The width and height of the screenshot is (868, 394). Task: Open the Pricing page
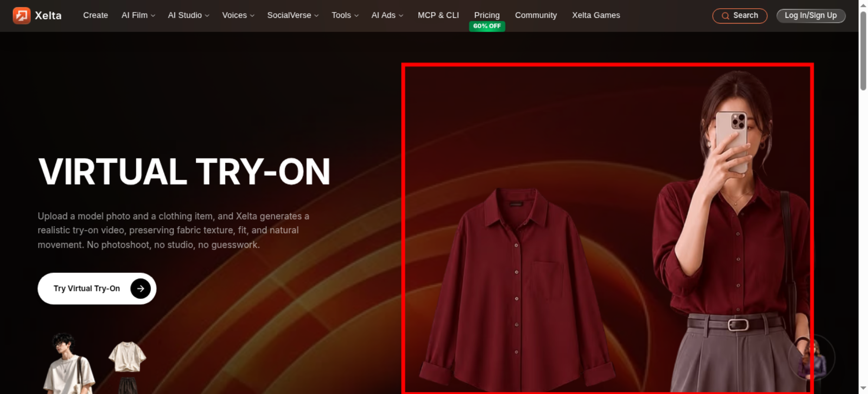point(487,15)
